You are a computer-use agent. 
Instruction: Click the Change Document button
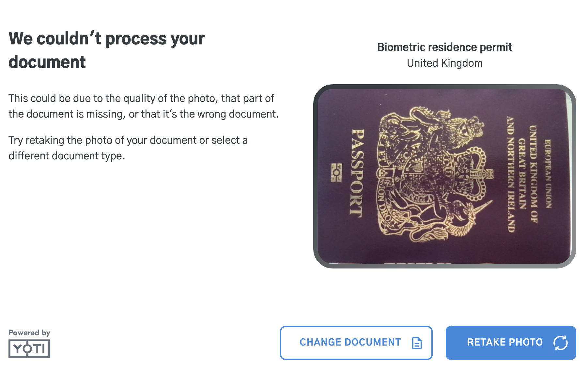pyautogui.click(x=356, y=343)
